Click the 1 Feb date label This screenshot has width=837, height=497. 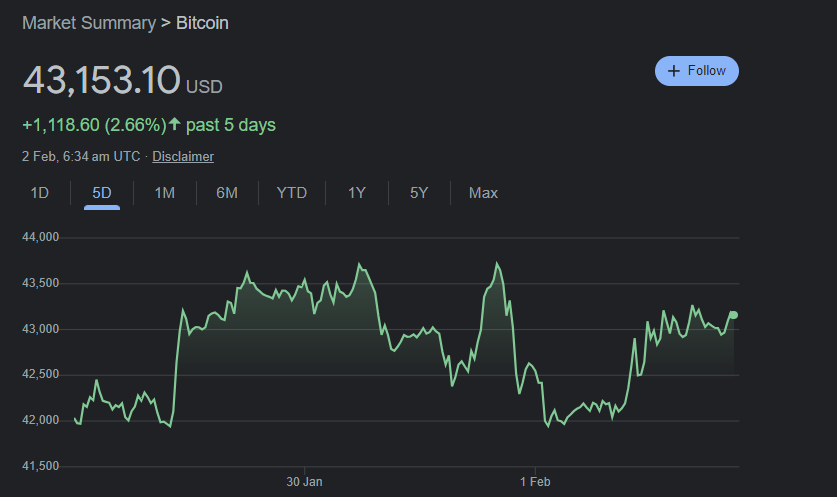click(x=535, y=481)
